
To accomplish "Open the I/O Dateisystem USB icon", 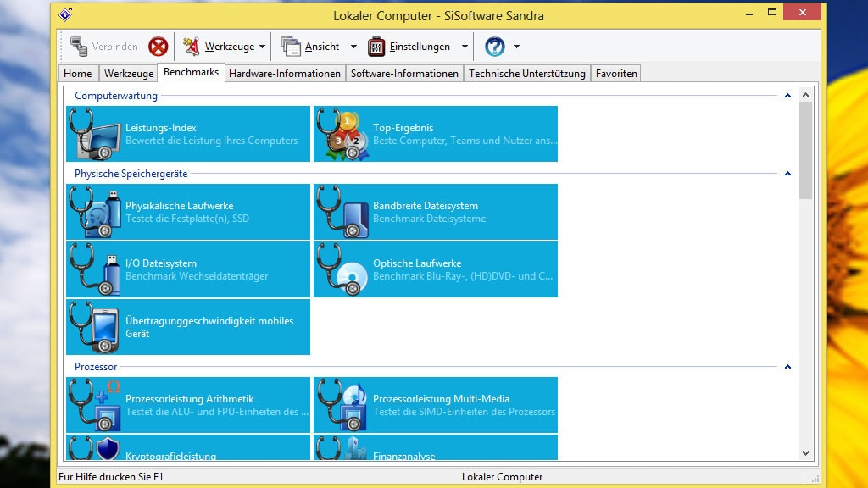I will click(95, 269).
